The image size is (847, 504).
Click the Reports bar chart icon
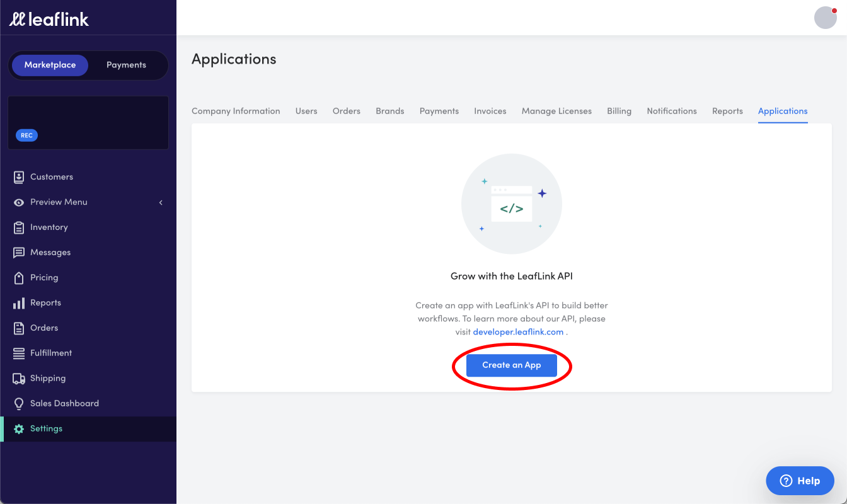tap(19, 303)
